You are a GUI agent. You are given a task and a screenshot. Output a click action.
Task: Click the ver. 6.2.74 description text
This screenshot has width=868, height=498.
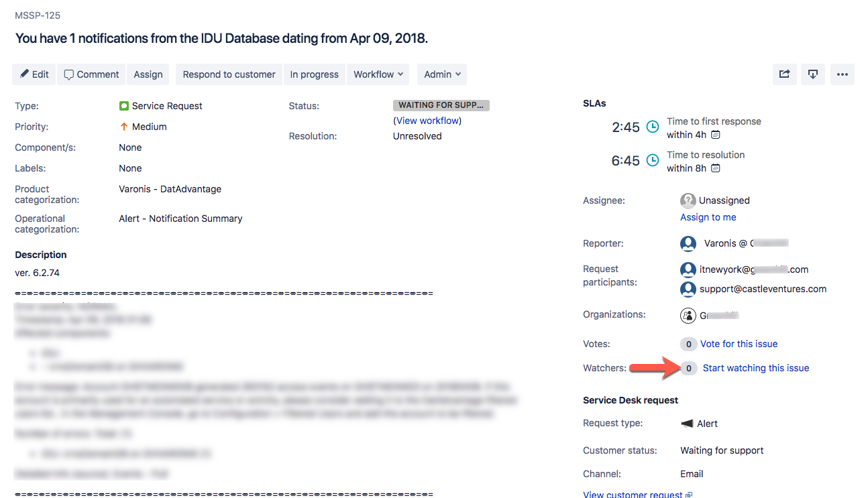tap(38, 273)
